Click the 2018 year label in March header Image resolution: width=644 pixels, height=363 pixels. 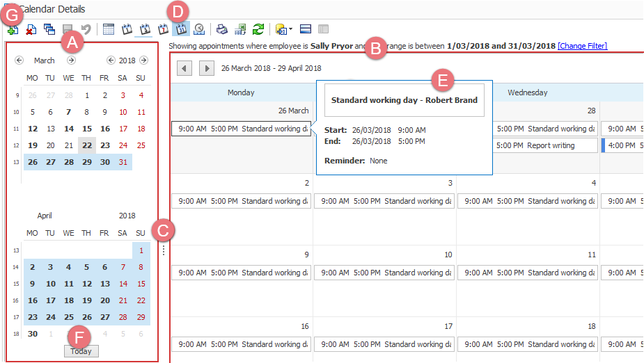[127, 60]
